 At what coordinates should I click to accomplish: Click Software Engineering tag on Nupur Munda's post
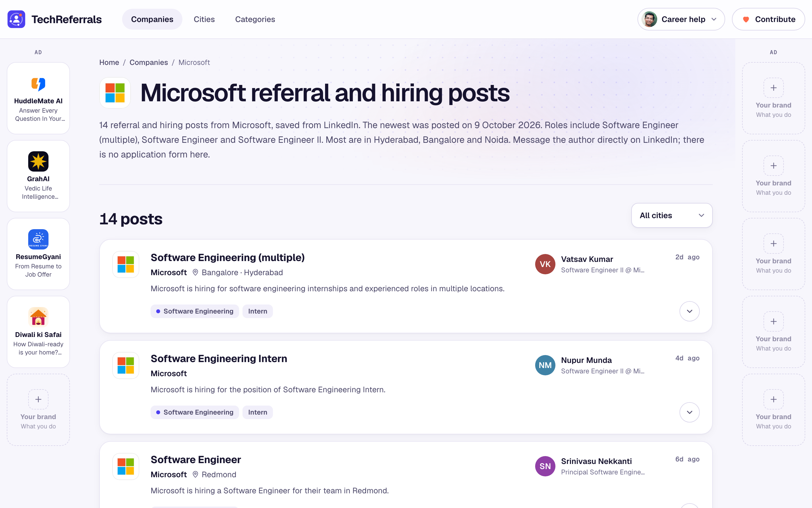tap(195, 412)
